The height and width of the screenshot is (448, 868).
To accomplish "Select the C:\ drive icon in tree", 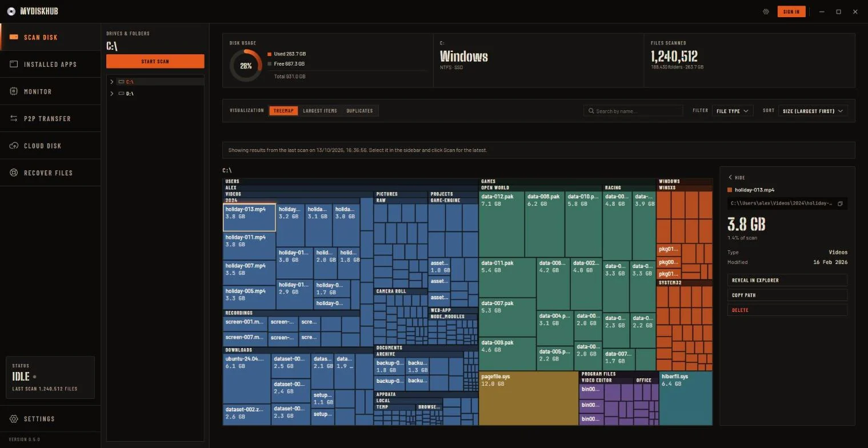I will point(121,82).
